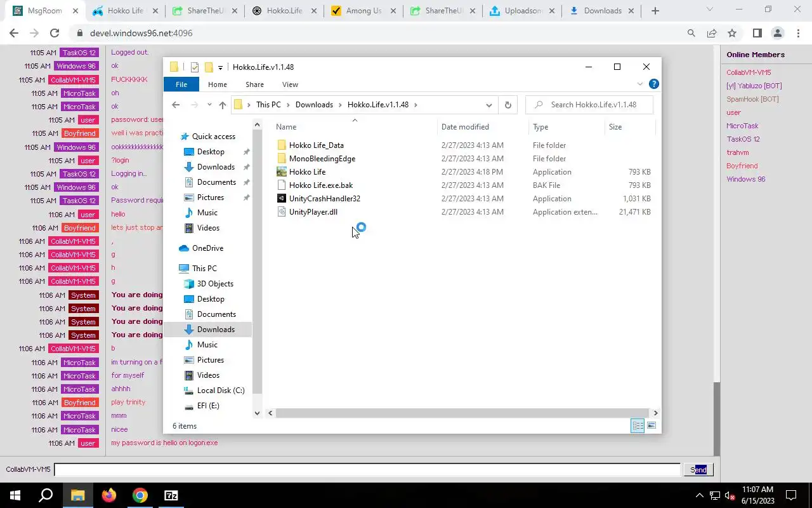Expand the ribbon with the chevron

click(x=639, y=84)
